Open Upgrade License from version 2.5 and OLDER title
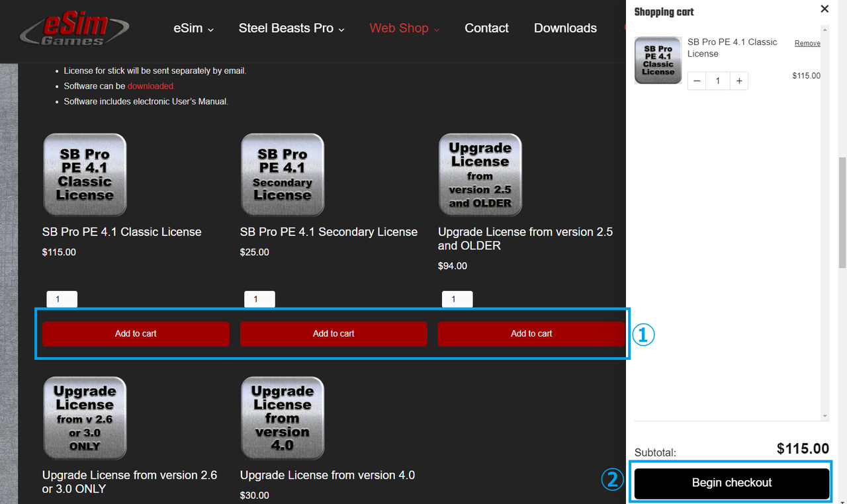The width and height of the screenshot is (847, 504). coord(525,239)
